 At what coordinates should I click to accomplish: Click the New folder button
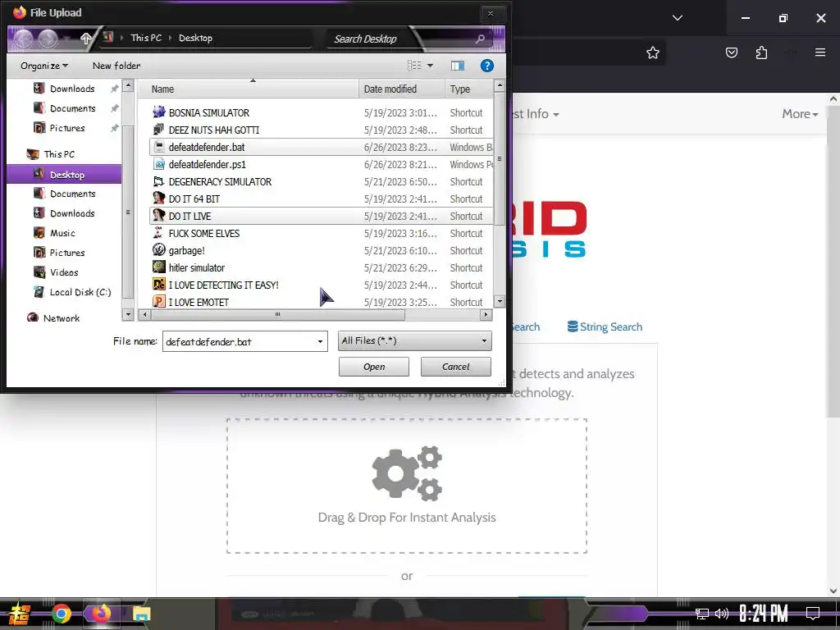tap(116, 66)
